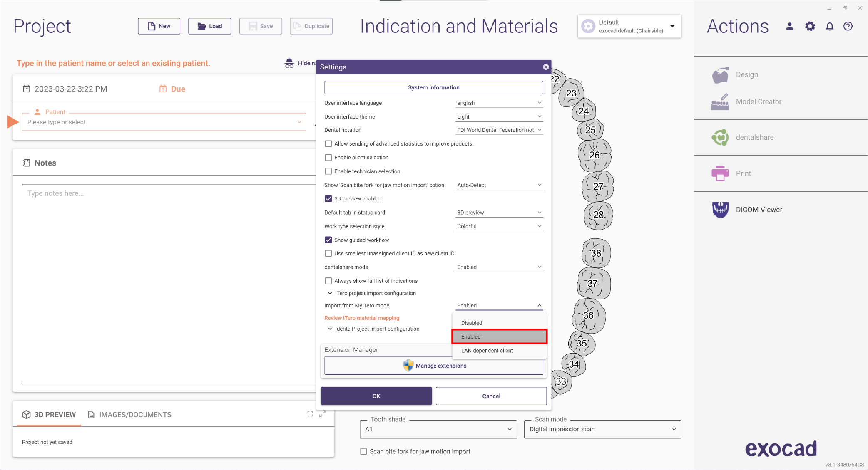The image size is (868, 470).
Task: Open the user account icon
Action: click(789, 27)
